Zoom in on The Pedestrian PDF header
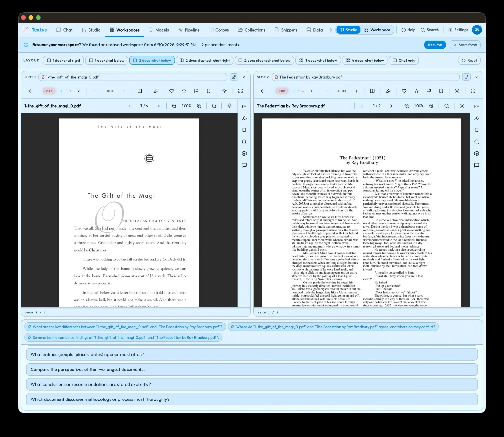 point(431,106)
